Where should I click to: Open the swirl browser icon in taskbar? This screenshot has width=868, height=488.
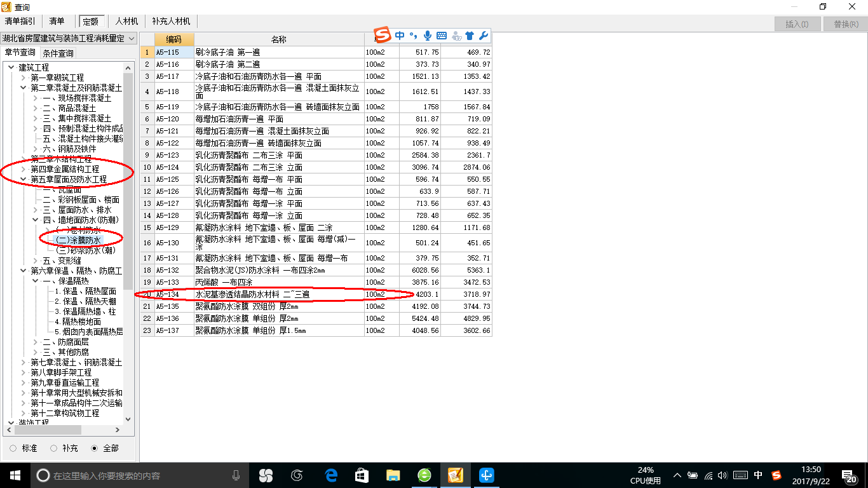[297, 475]
